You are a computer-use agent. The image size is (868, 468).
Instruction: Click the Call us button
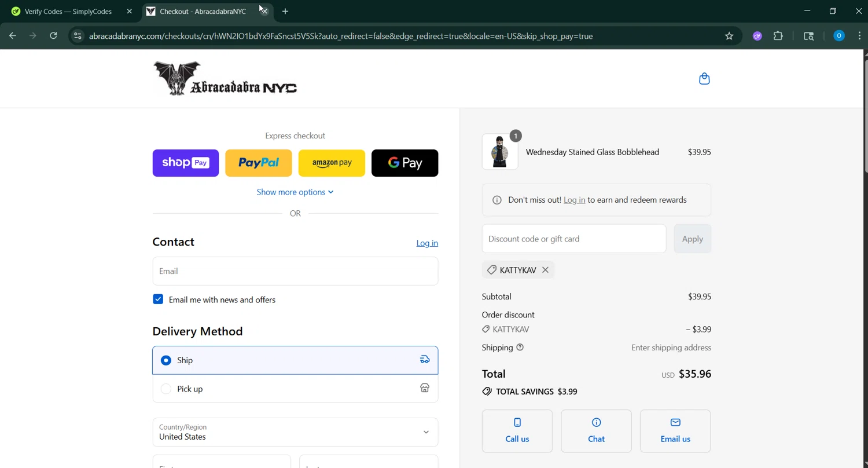coord(517,431)
